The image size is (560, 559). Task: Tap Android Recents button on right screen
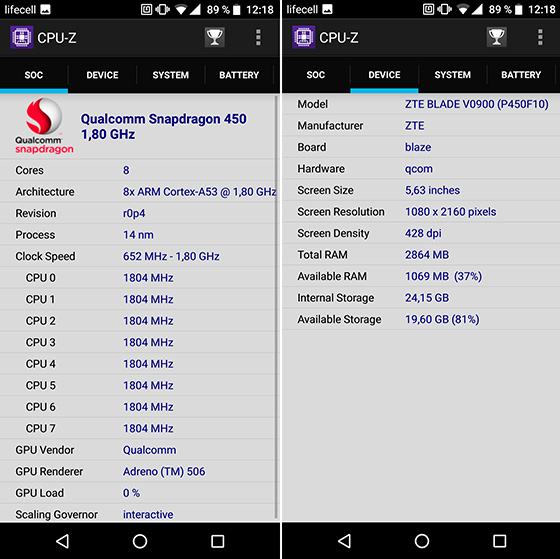click(499, 541)
